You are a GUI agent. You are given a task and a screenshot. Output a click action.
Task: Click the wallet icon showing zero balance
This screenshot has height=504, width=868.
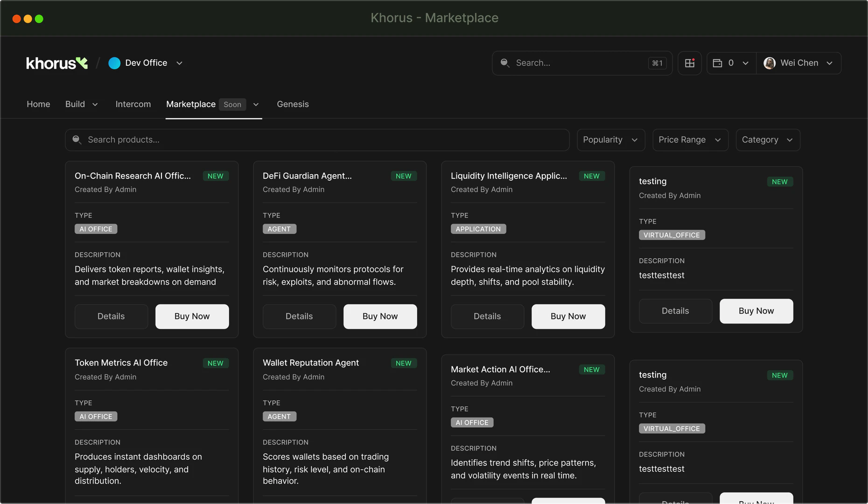click(719, 63)
